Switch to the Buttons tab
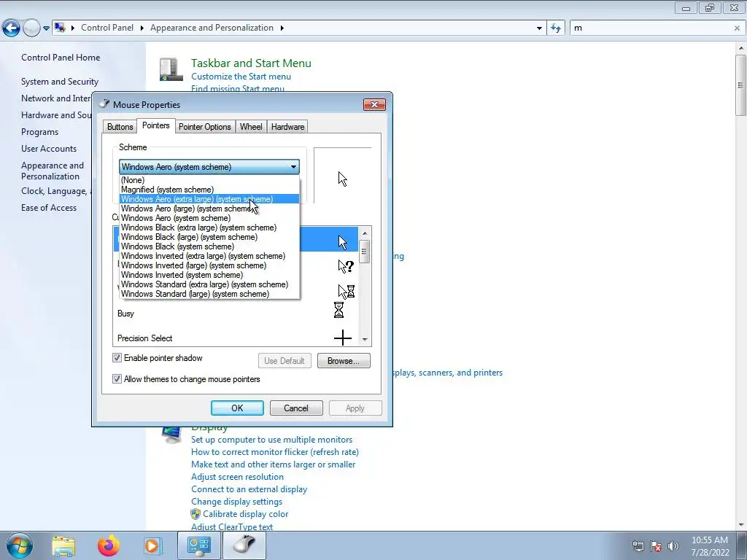This screenshot has height=560, width=747. pyautogui.click(x=120, y=127)
